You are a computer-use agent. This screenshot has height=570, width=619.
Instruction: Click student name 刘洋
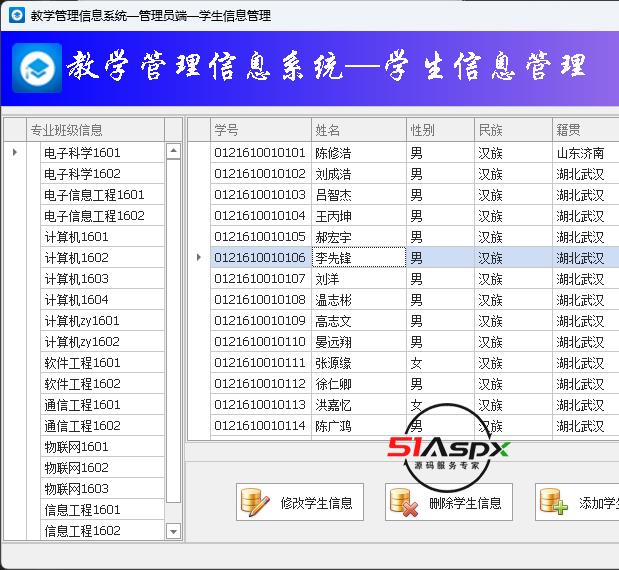click(x=359, y=278)
